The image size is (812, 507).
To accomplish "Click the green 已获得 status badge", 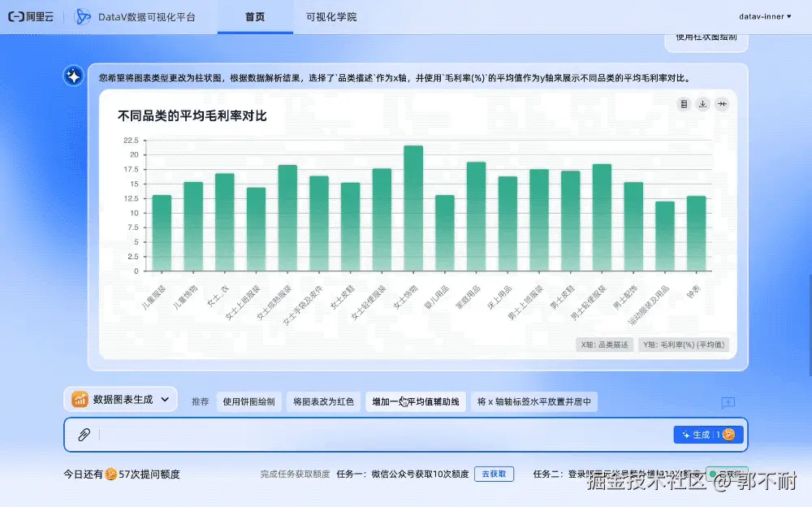I will coord(728,473).
